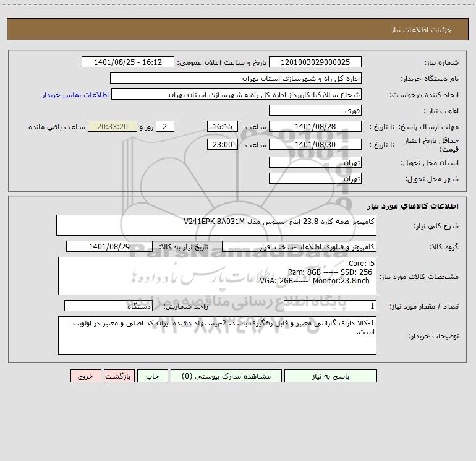This screenshot has height=461, width=476.
Task: Click price validity date 1401/08/30
Action: [315, 144]
